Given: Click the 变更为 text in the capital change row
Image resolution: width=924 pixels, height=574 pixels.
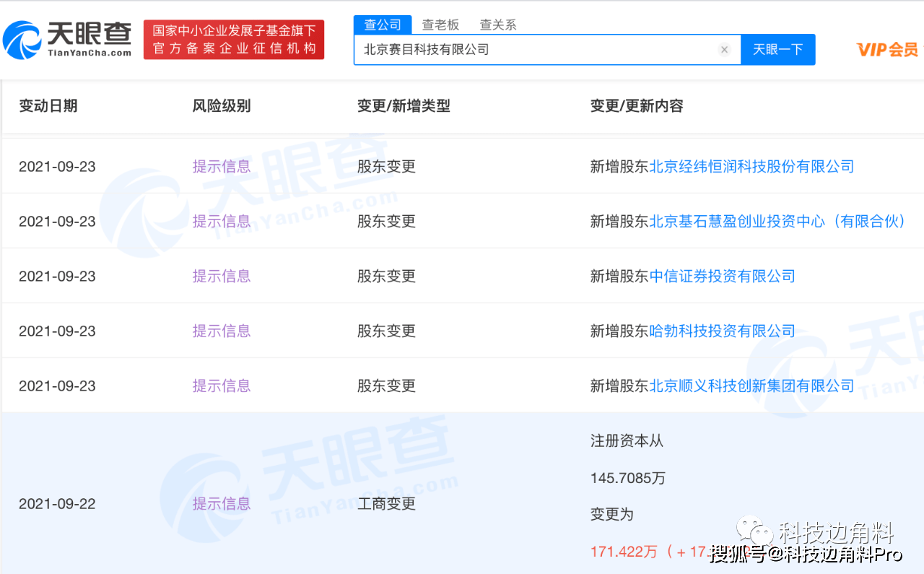Looking at the screenshot, I should coord(612,514).
